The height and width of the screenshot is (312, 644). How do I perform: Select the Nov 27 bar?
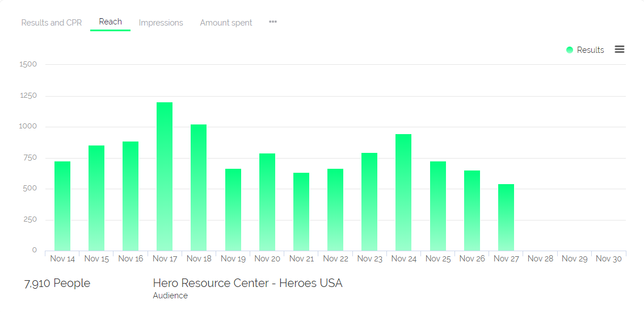click(x=506, y=217)
